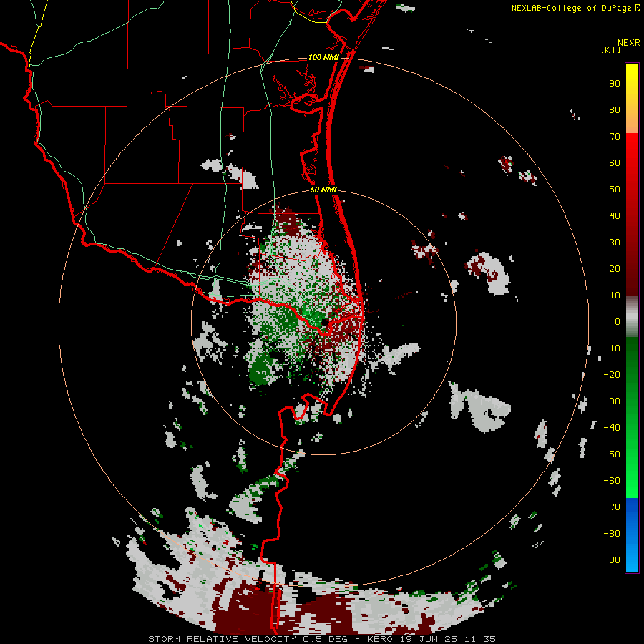Click the [KT] units label
644x644 pixels.
click(610, 49)
